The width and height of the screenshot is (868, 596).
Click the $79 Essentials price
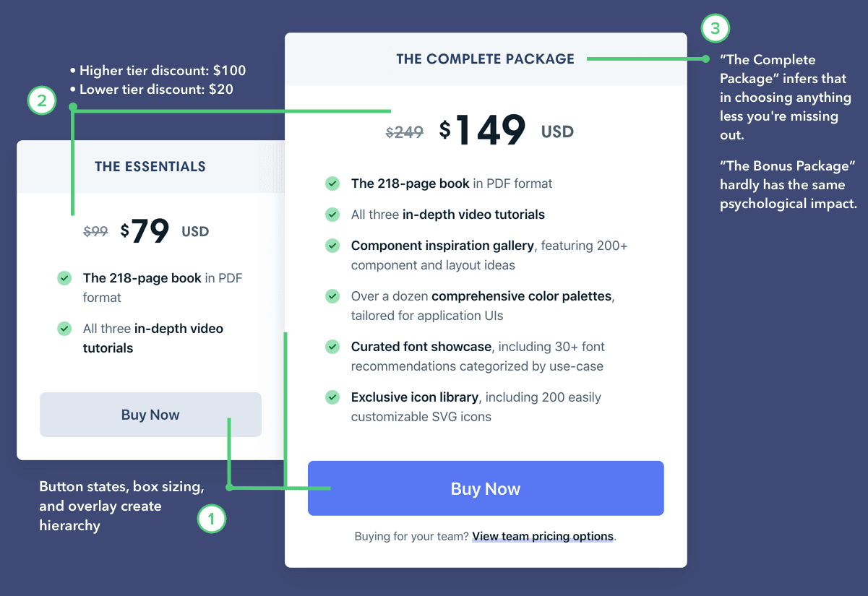coord(145,231)
